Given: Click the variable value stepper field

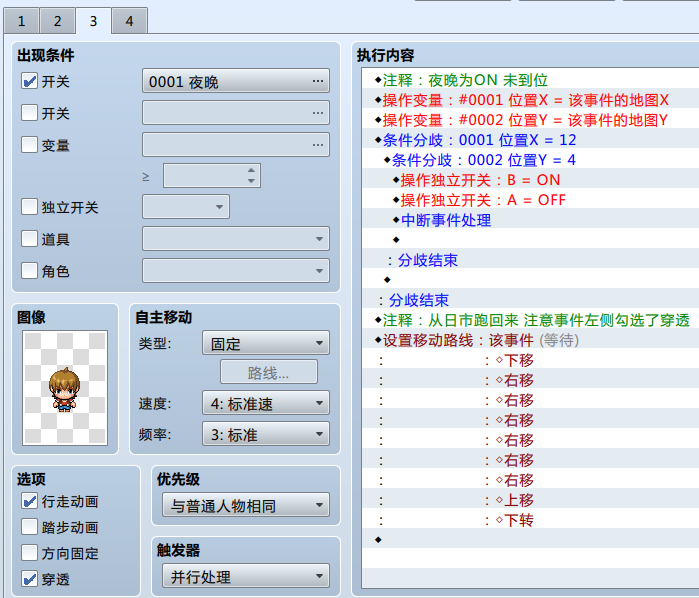Looking at the screenshot, I should pyautogui.click(x=212, y=176).
